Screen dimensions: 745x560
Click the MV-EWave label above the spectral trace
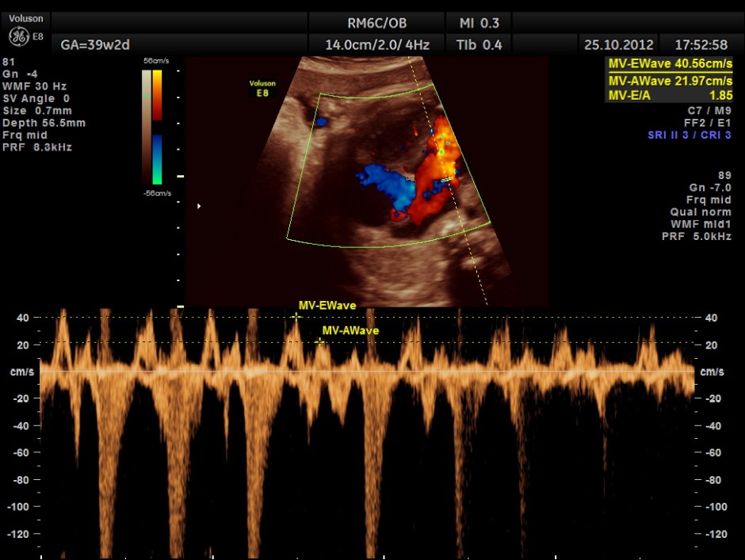click(x=327, y=305)
